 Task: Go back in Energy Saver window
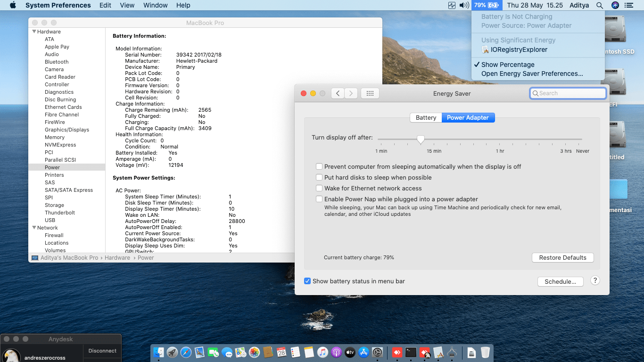(338, 93)
